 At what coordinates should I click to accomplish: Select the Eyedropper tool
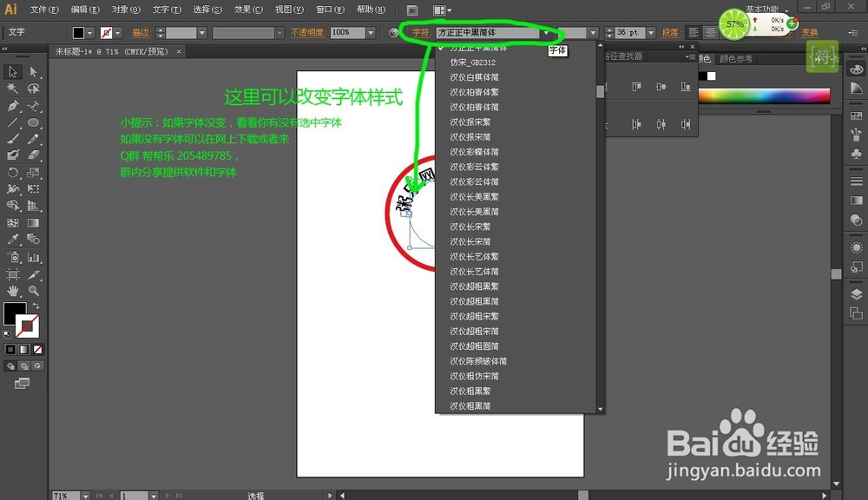(x=13, y=240)
